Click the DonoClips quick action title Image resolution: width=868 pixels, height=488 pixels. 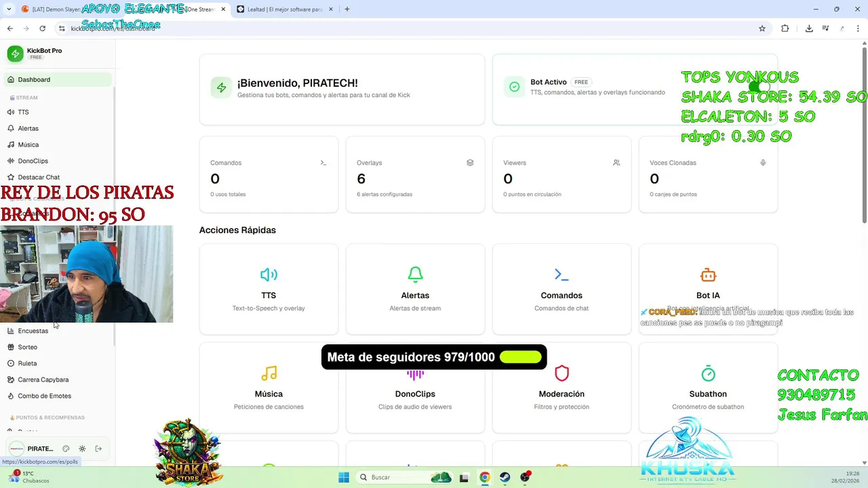pos(415,394)
